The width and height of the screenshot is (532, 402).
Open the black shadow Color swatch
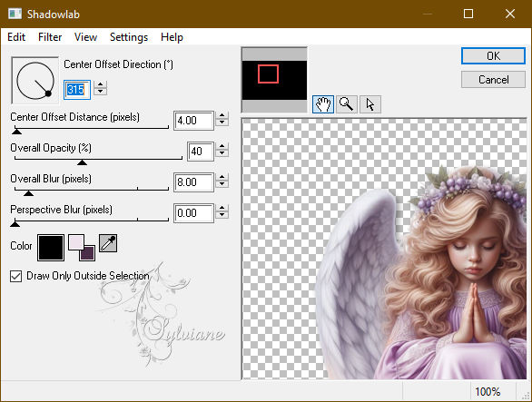click(51, 248)
